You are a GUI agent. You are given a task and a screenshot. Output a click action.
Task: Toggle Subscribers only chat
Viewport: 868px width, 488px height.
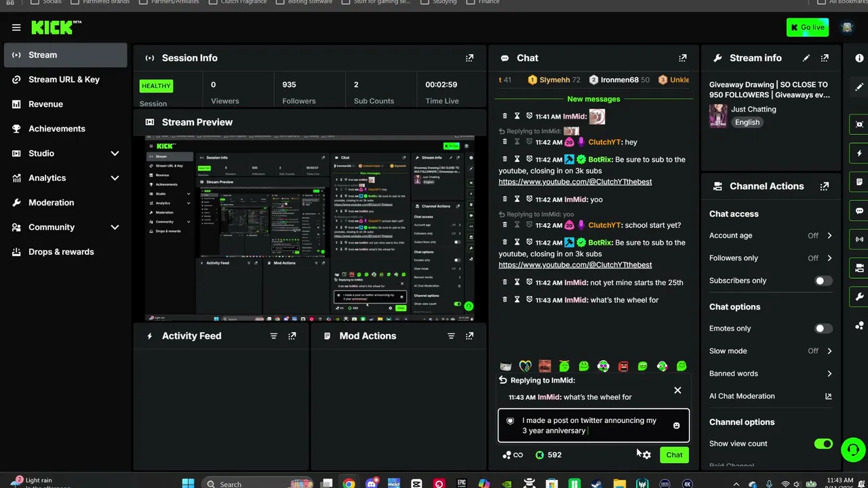tap(823, 281)
